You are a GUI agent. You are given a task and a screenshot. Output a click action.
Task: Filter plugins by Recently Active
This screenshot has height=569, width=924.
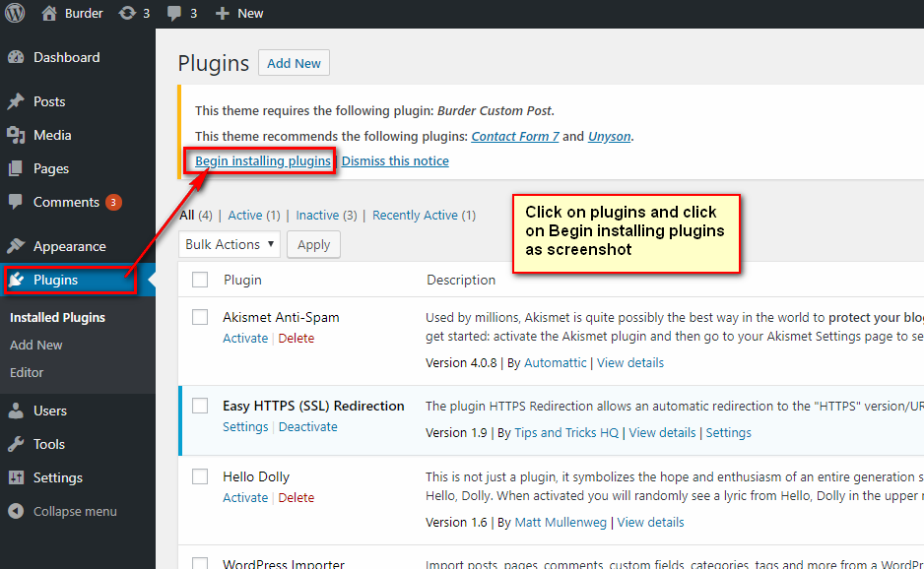tap(415, 215)
